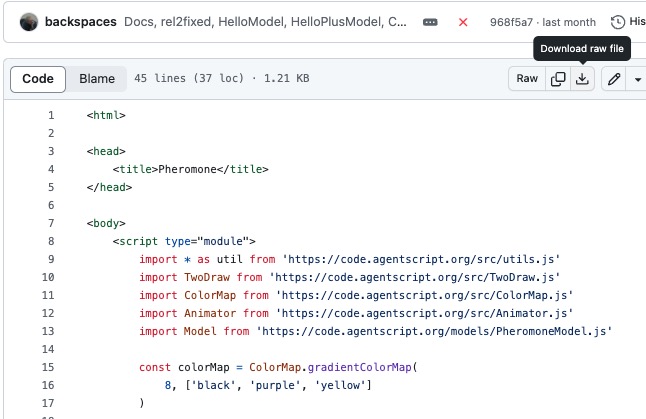Click the Raw button
646x419 pixels.
coord(526,79)
